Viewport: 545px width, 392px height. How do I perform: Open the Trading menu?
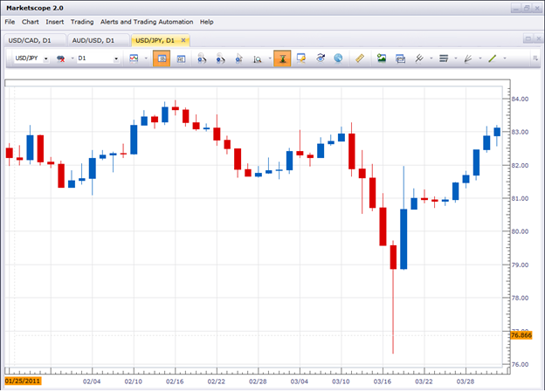82,21
